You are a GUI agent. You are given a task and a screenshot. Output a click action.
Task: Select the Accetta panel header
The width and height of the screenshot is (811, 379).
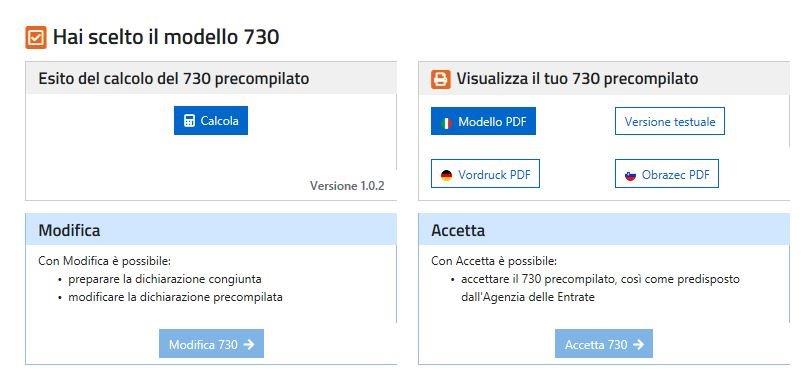(x=604, y=230)
